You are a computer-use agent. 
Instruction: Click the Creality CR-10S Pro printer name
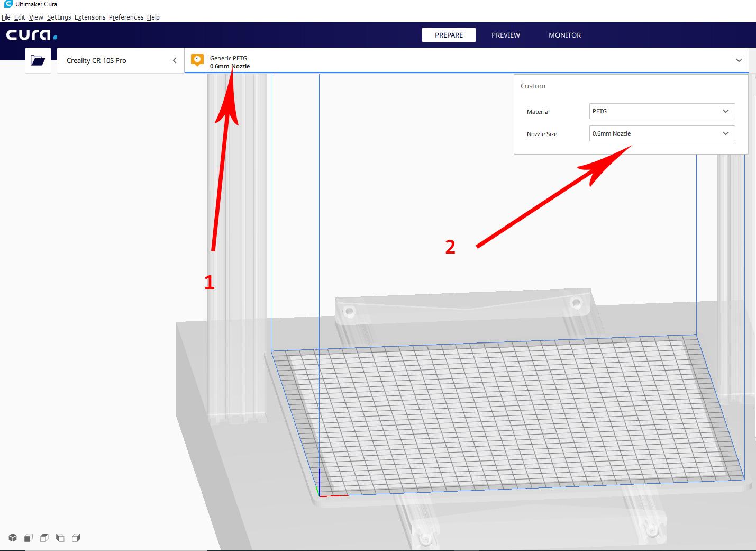(96, 60)
